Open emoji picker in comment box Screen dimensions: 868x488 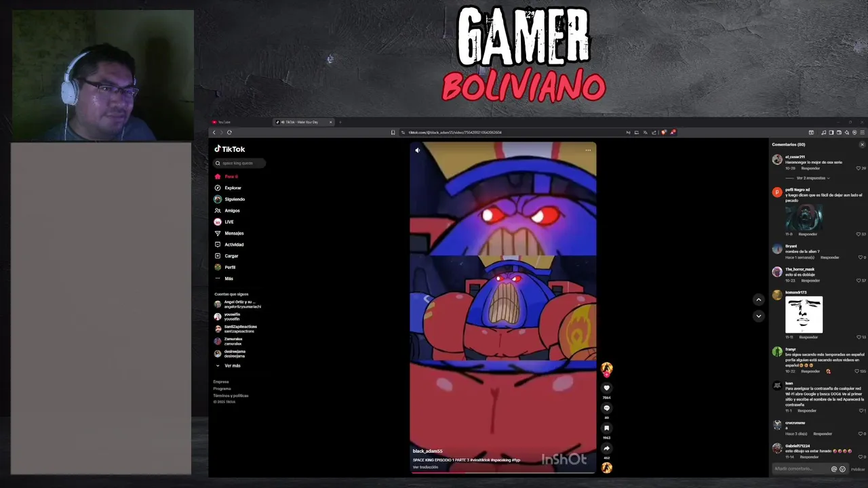[x=842, y=469]
